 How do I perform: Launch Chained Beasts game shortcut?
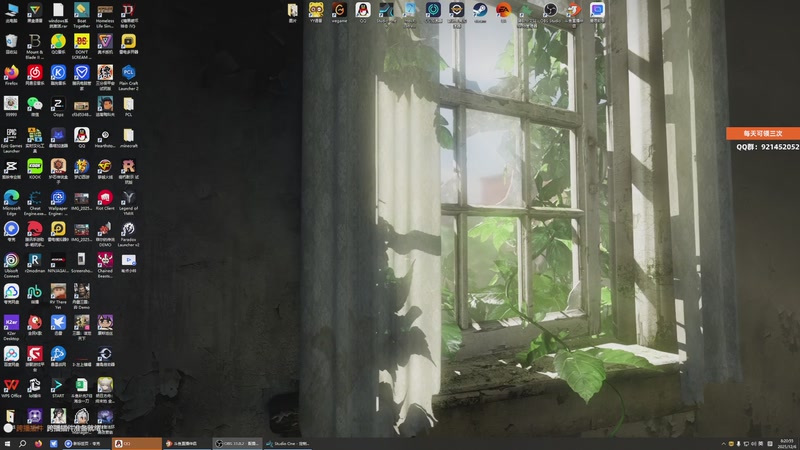[x=105, y=265]
